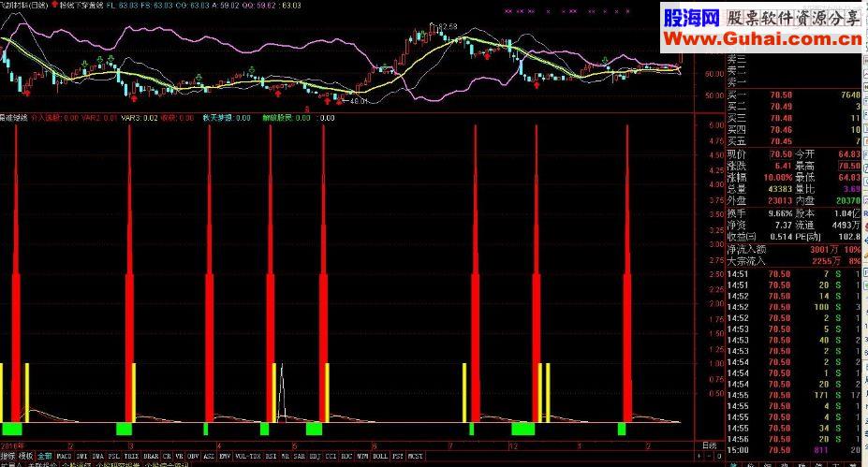Click the 涨跌 value 6.41
Screen dimensions: 868x467
[784, 166]
